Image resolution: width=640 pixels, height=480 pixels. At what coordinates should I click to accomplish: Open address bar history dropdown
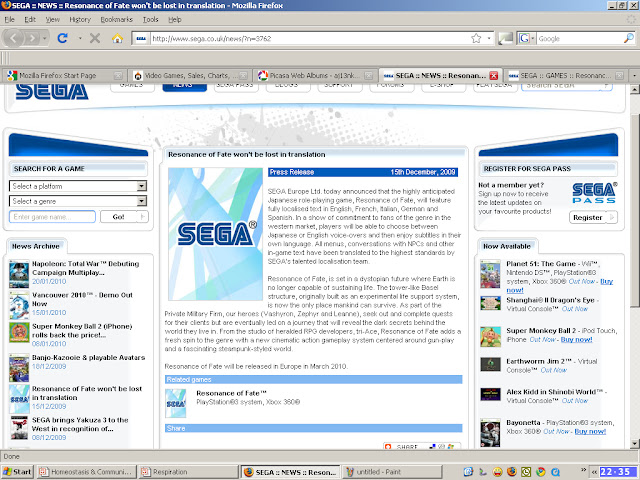[x=489, y=38]
